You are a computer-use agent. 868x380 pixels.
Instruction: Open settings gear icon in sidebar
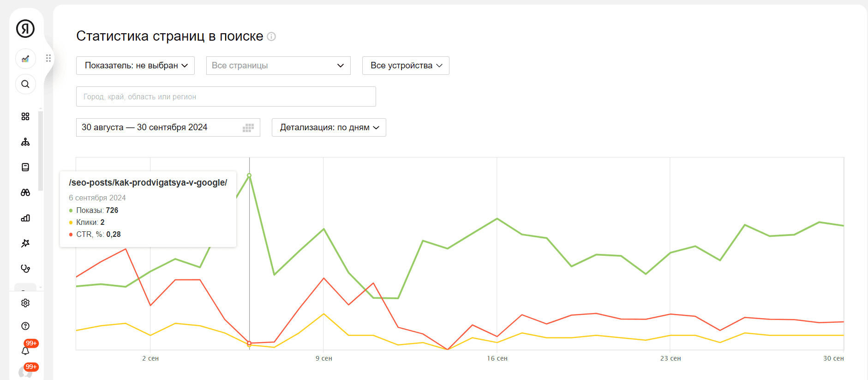(x=25, y=303)
